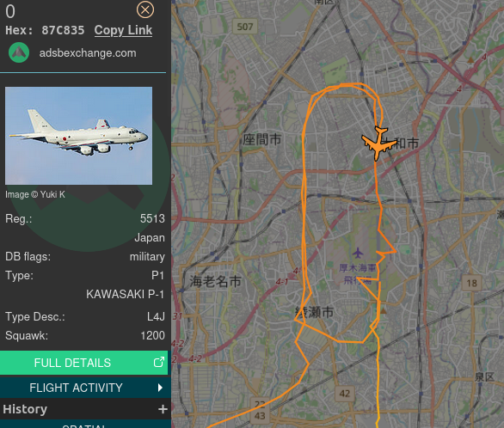Expand the History section with plus
504x428 pixels.
163,409
